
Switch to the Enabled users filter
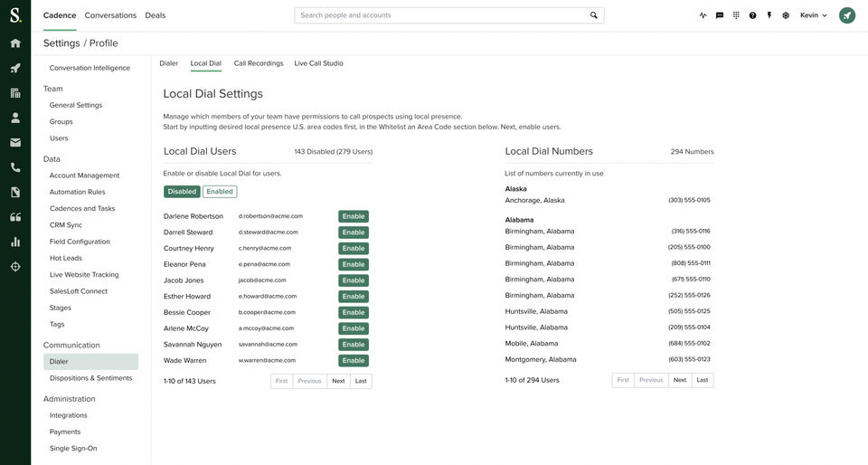pos(220,192)
